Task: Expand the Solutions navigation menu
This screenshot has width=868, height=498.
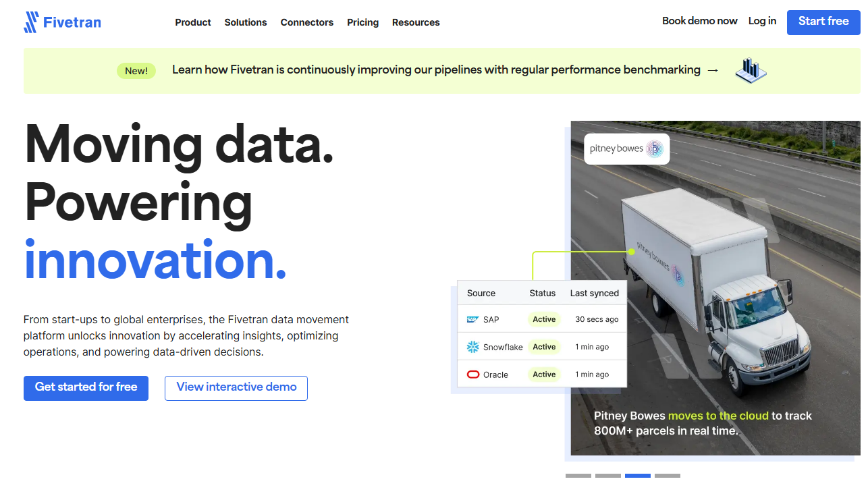Action: coord(246,22)
